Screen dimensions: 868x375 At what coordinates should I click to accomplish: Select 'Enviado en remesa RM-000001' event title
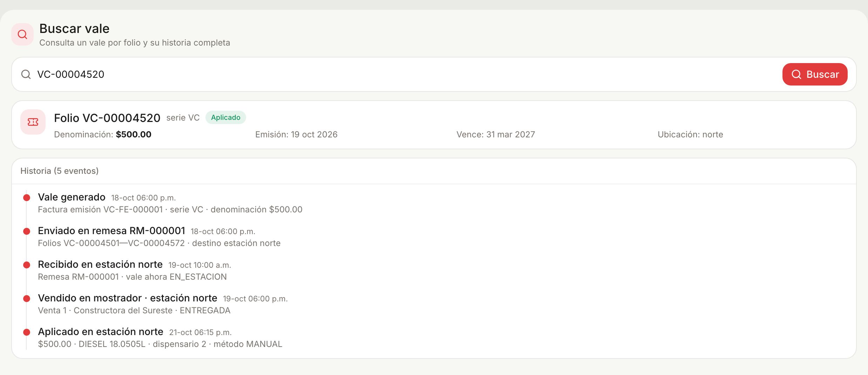point(111,231)
